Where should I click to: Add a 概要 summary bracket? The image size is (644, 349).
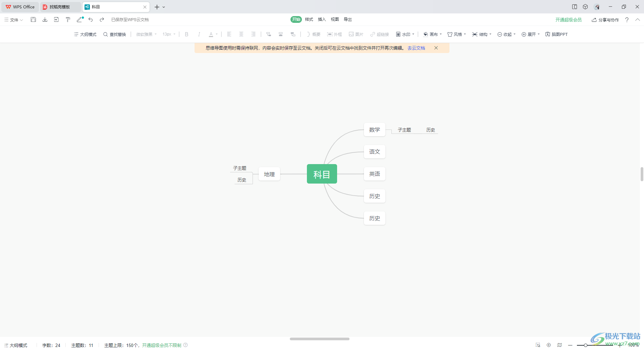314,34
